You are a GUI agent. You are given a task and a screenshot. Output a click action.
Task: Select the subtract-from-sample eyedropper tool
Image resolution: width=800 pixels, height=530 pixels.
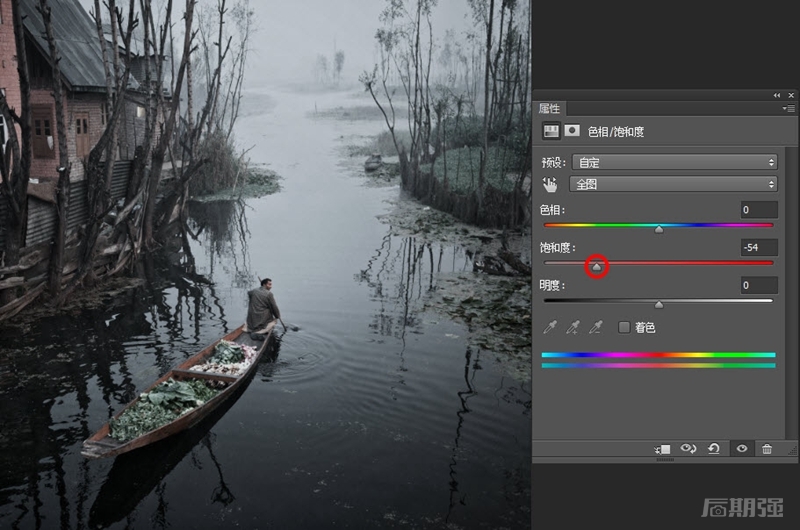coord(595,327)
